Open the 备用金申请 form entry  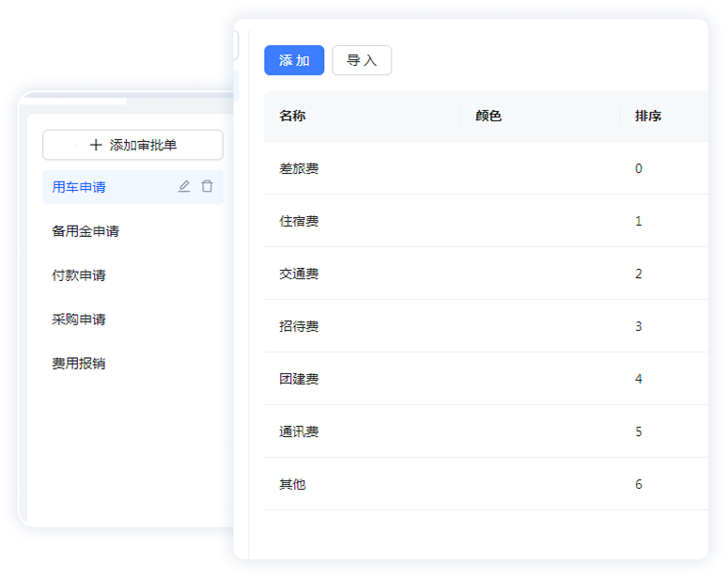click(x=85, y=231)
